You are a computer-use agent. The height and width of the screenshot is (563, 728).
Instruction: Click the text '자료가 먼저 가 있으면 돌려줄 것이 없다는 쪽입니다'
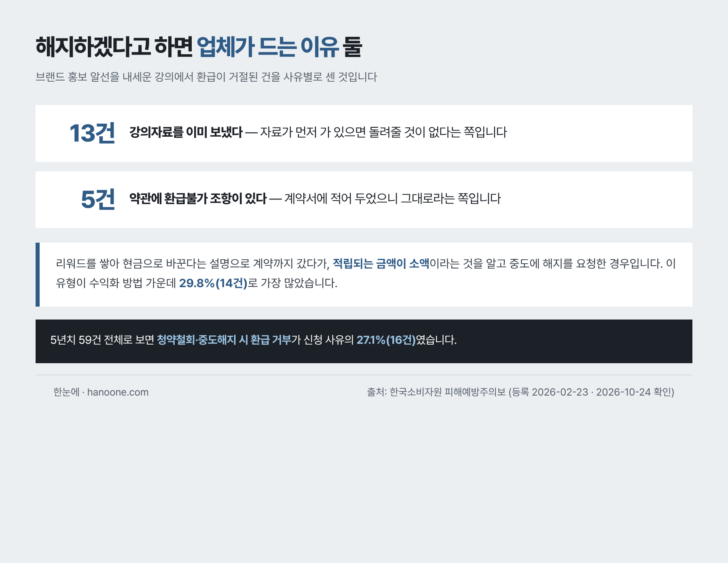coord(383,132)
